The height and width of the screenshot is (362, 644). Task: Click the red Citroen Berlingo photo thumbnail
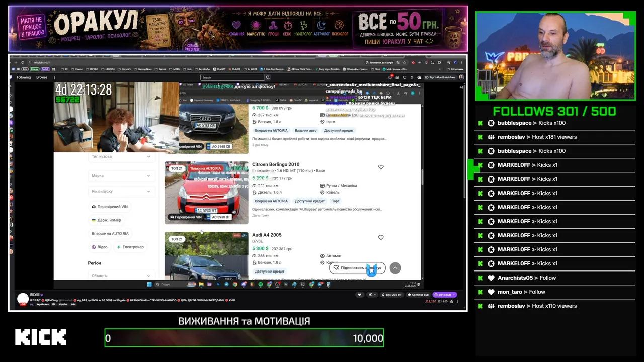[206, 193]
